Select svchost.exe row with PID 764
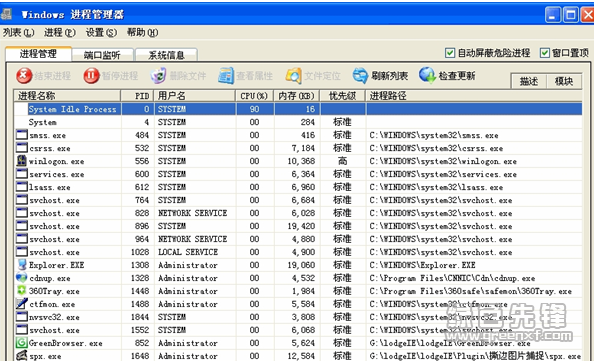 [298, 200]
